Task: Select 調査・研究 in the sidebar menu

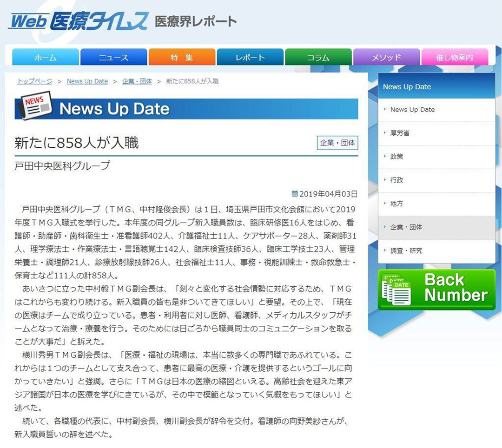Action: (x=436, y=251)
